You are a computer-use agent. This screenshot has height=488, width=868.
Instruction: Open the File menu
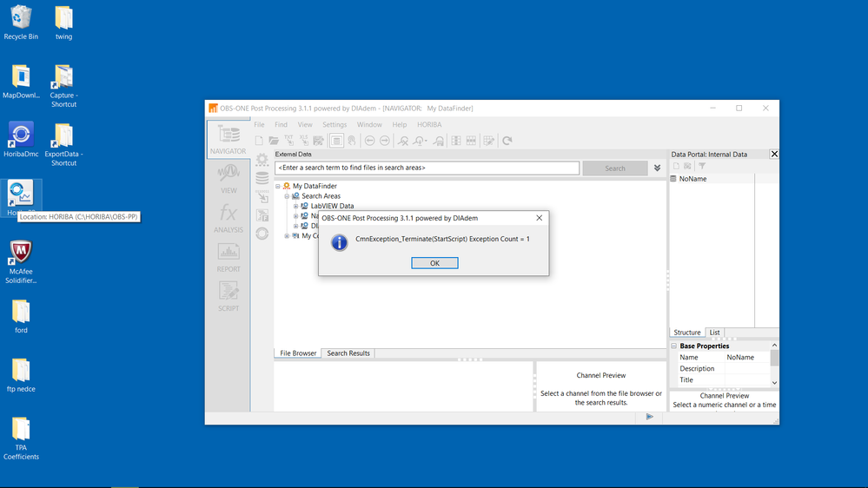259,124
